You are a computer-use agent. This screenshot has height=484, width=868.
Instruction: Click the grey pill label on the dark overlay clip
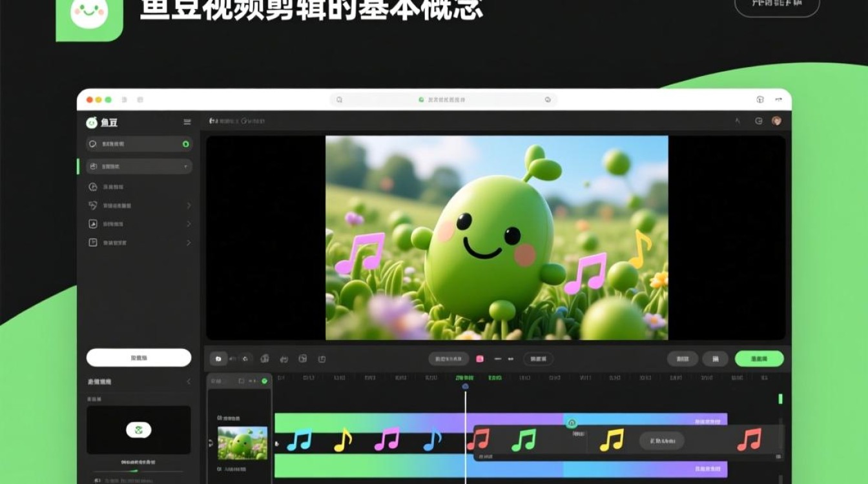pos(662,441)
